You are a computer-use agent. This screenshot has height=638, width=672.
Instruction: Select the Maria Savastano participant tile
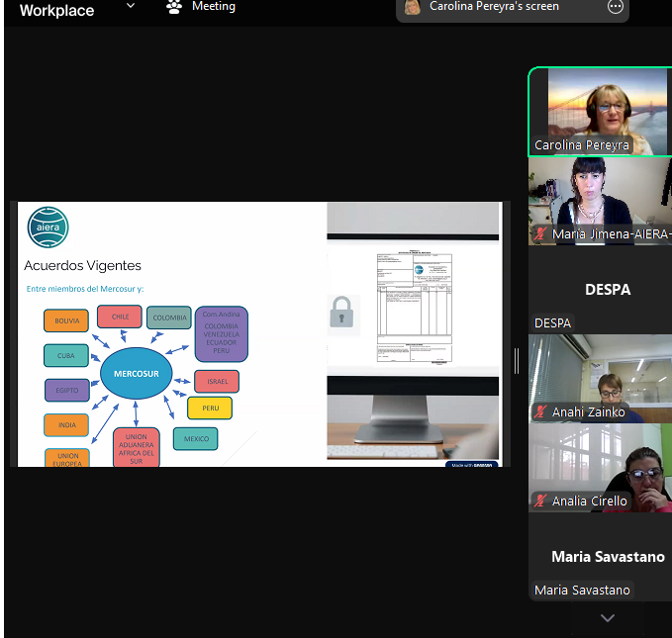(601, 557)
